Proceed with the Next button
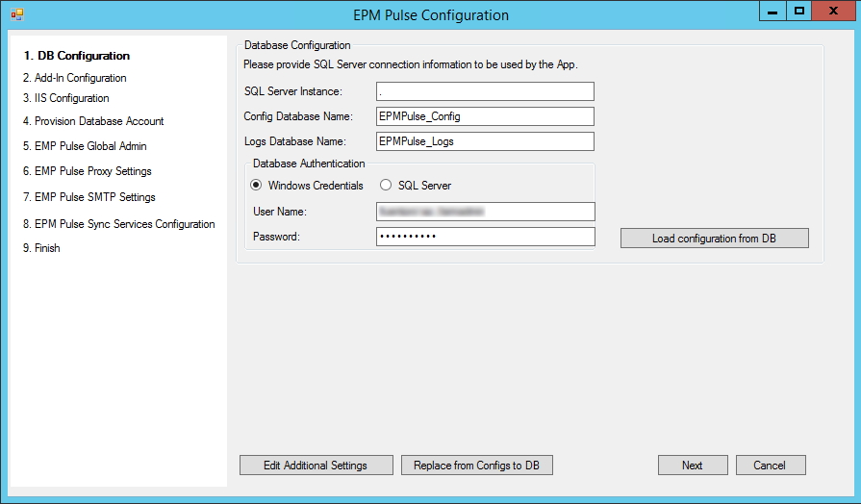The image size is (861, 504). click(693, 465)
